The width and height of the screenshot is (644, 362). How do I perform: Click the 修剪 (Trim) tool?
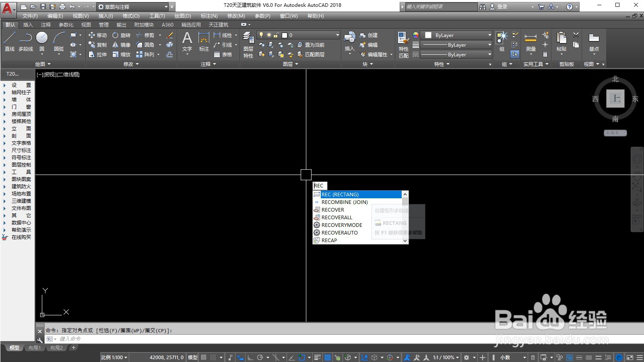pos(145,35)
